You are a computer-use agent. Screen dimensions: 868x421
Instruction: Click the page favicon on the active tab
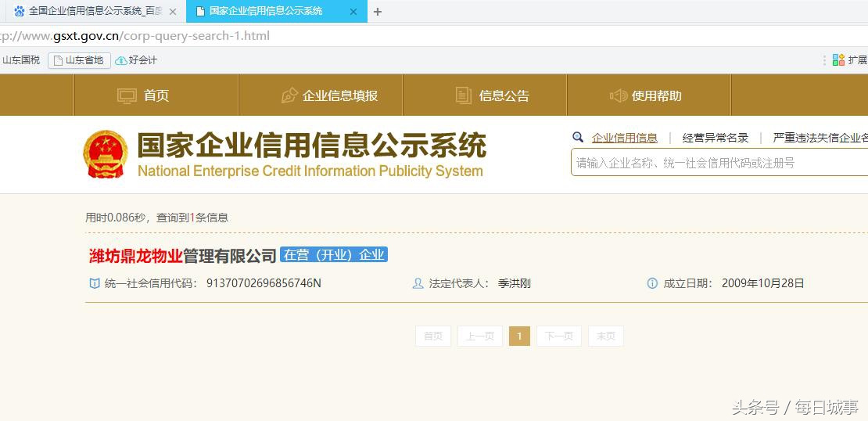pyautogui.click(x=200, y=11)
